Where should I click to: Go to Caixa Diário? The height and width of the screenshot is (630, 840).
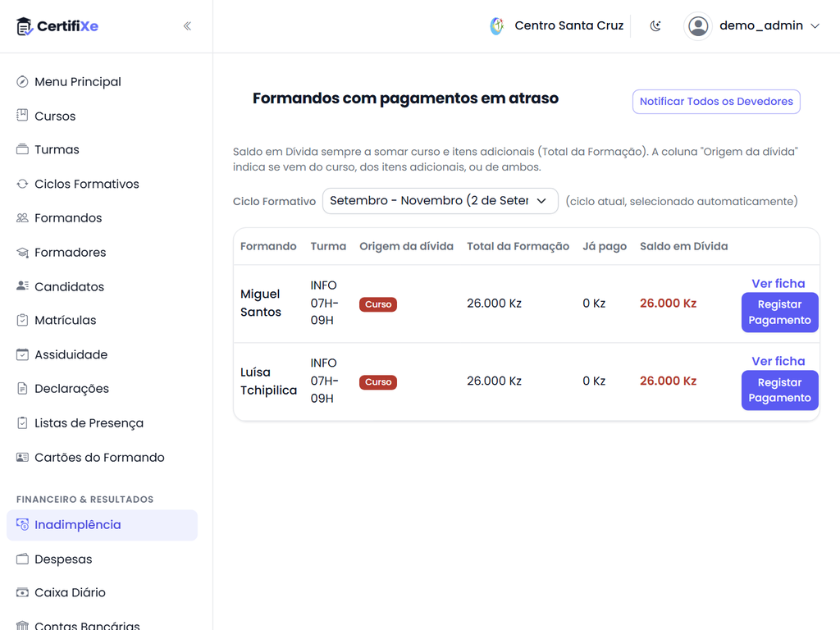[x=102, y=592]
